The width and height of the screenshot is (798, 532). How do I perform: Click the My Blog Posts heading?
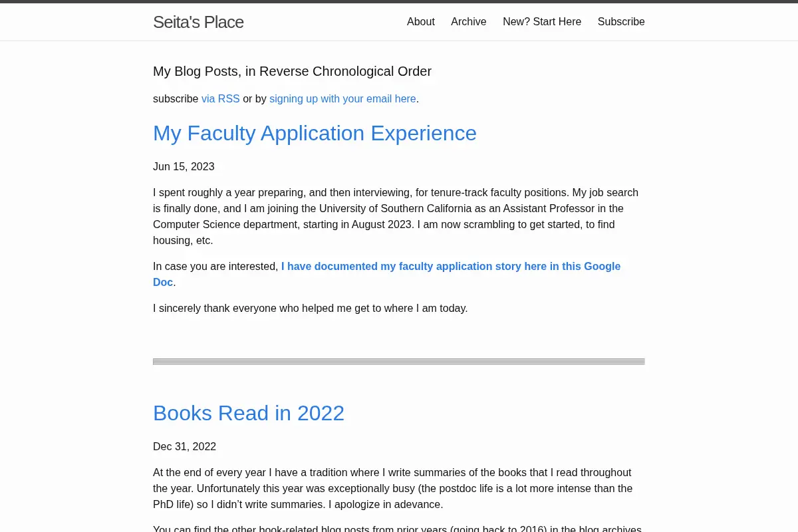(292, 71)
